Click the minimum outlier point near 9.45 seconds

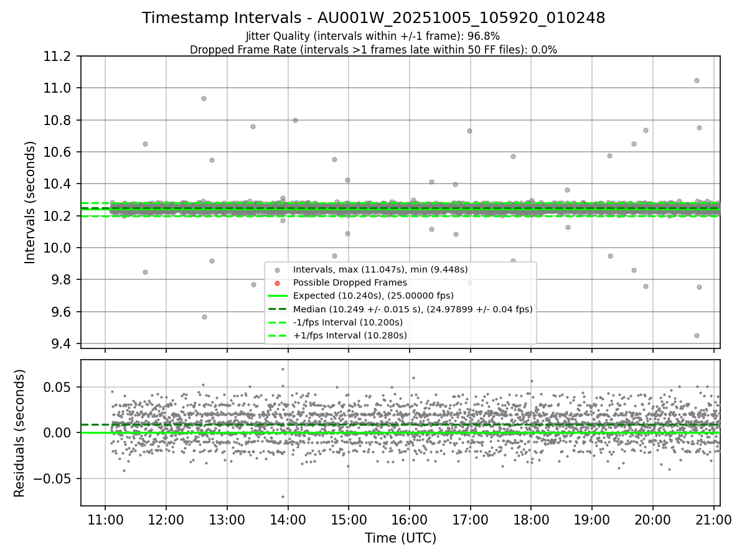(x=697, y=335)
